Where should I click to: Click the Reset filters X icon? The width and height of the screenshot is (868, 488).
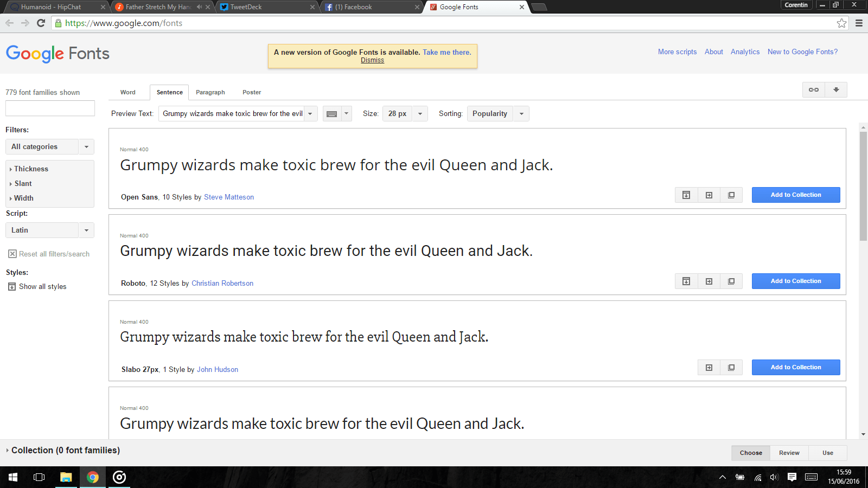click(x=12, y=254)
